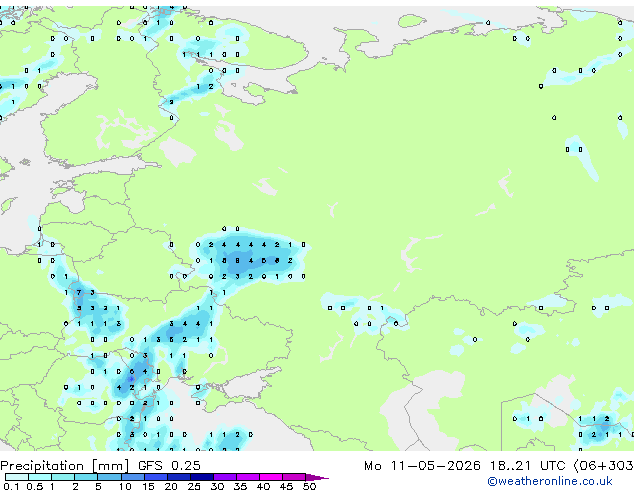Open the weatheronline.co.uk link
634x490 pixels.
point(550,481)
